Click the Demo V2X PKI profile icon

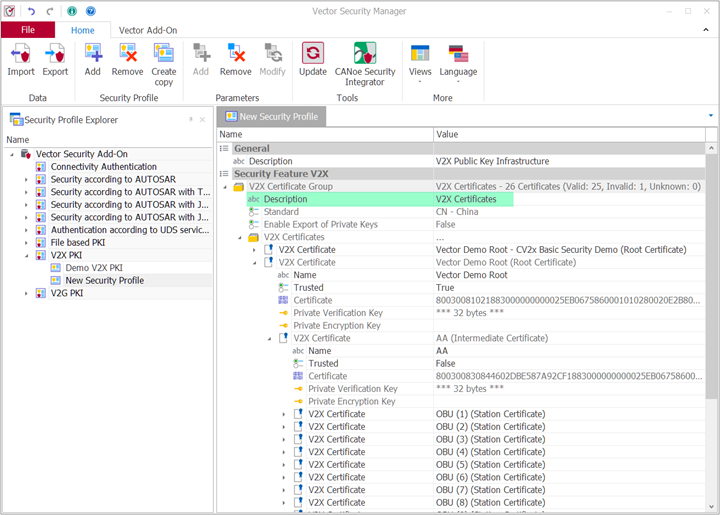click(x=56, y=268)
